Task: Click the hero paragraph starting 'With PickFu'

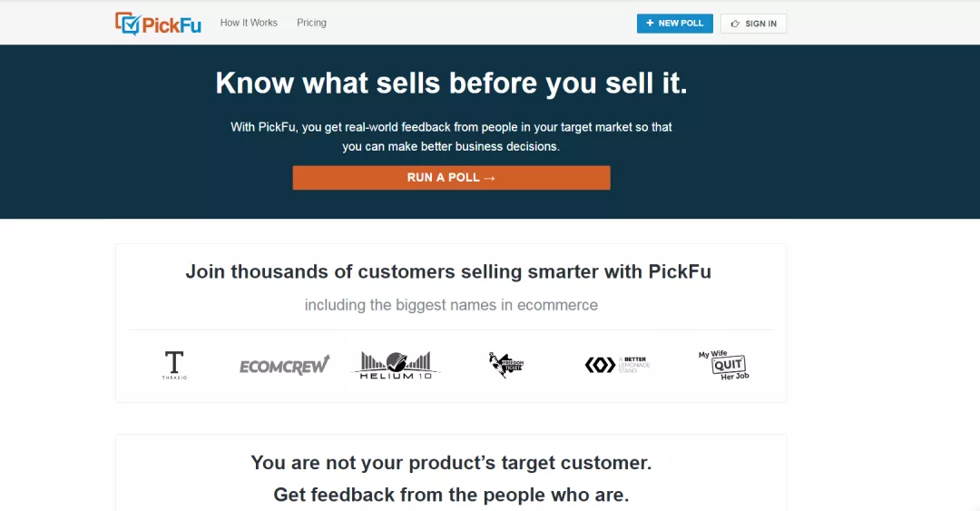Action: pyautogui.click(x=451, y=136)
